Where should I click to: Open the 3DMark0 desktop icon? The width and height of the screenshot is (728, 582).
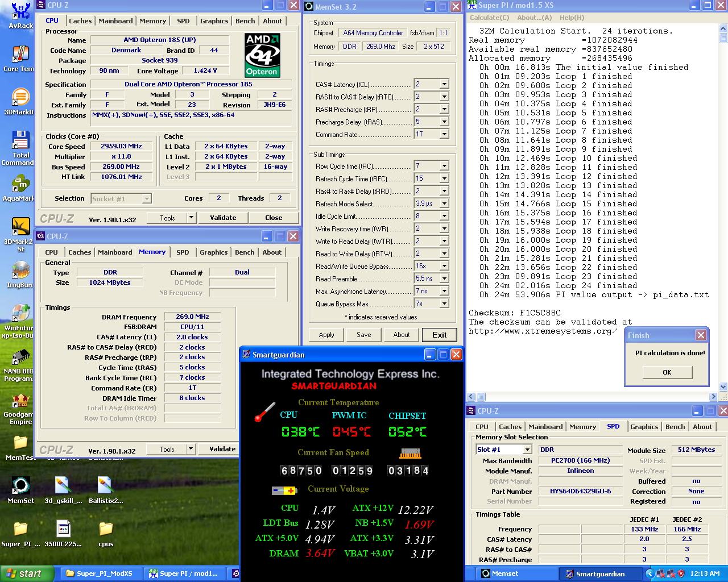coord(19,101)
